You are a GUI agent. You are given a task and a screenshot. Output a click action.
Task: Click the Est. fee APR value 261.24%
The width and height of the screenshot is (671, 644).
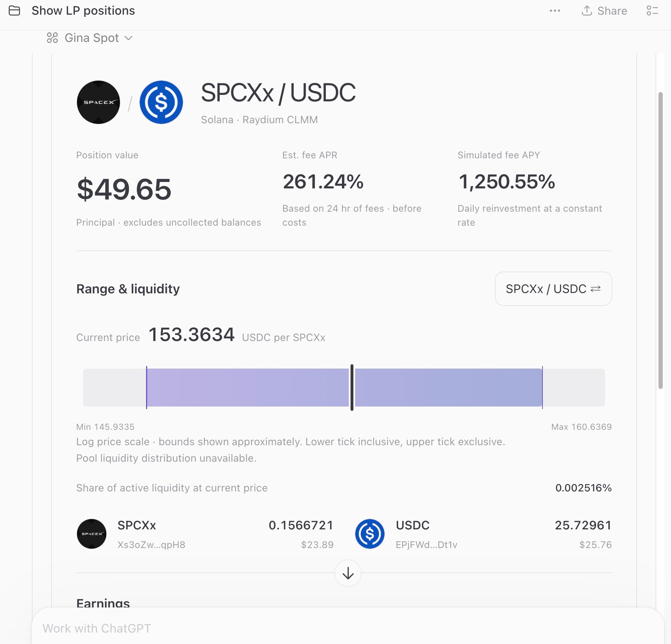(323, 182)
